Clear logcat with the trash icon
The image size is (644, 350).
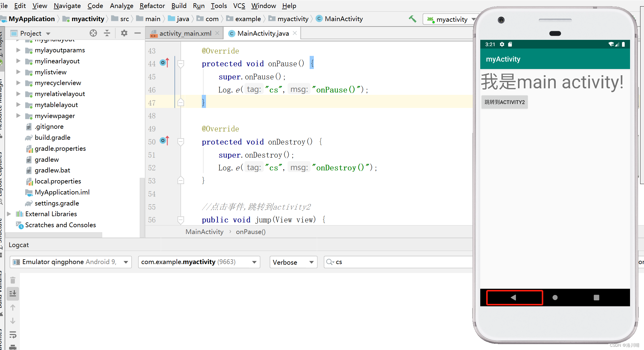(13, 280)
